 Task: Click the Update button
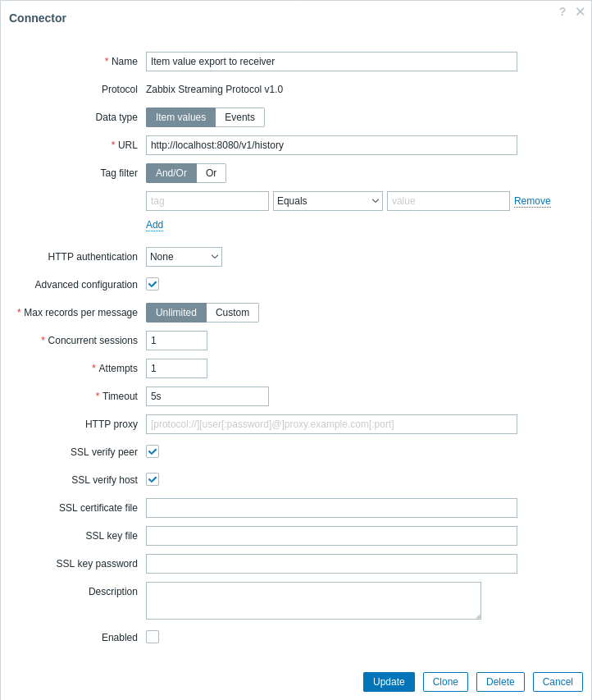pyautogui.click(x=389, y=682)
